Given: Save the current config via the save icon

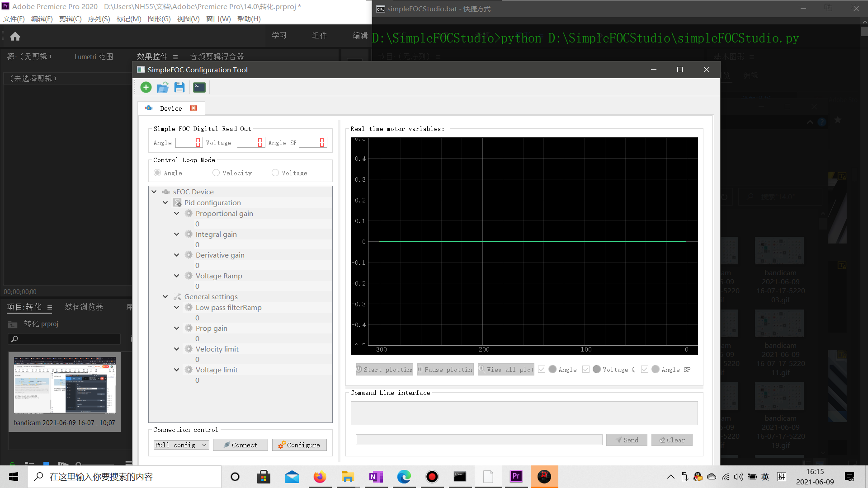Looking at the screenshot, I should coord(179,87).
